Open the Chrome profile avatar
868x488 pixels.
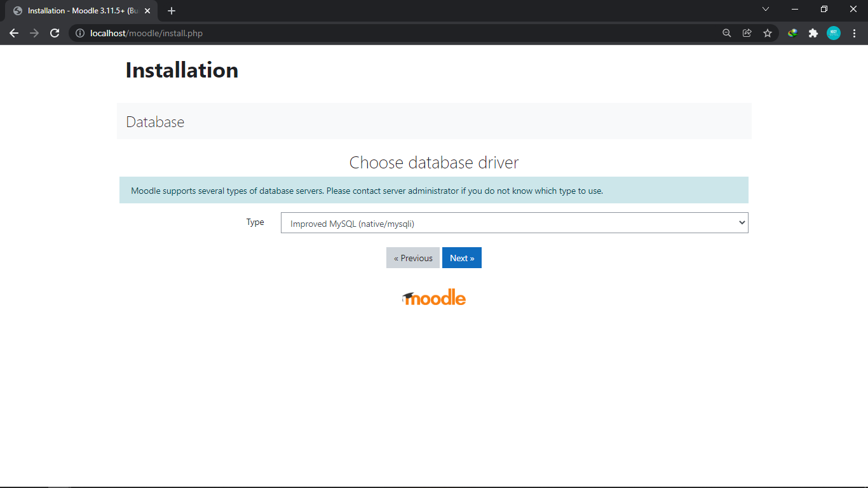834,33
